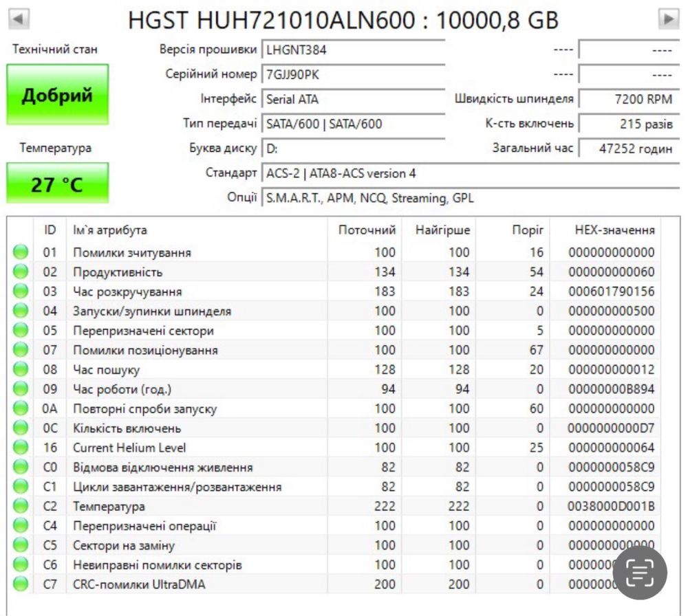The width and height of the screenshot is (688, 616).
Task: Select the Цикли завантаження/розвантаження attribute name
Action: click(178, 487)
